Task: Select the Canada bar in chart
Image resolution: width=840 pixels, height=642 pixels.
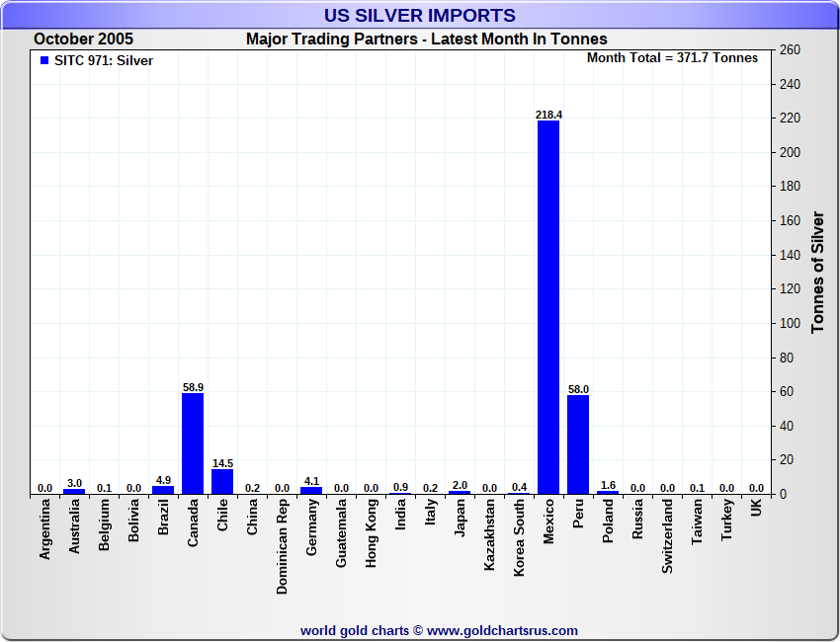Action: (x=193, y=443)
